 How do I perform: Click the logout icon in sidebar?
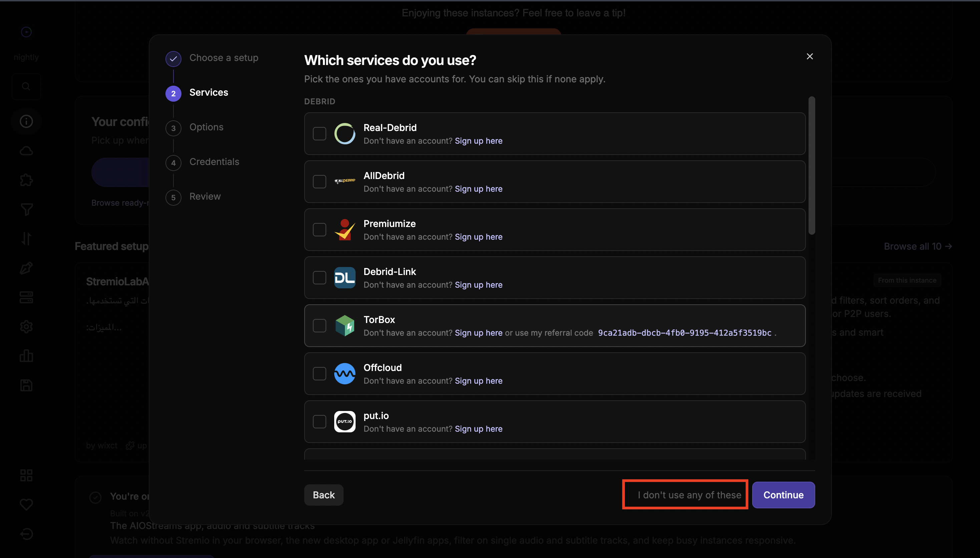click(26, 534)
